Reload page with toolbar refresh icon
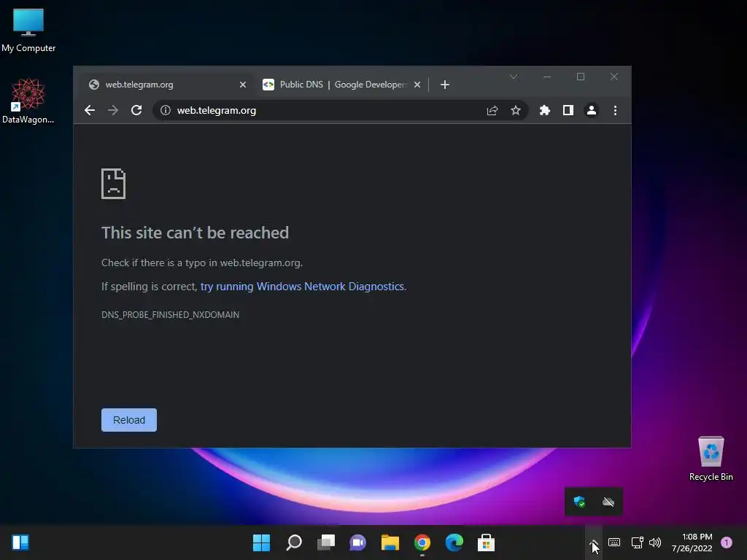Screen dimensions: 747x560 pos(136,111)
